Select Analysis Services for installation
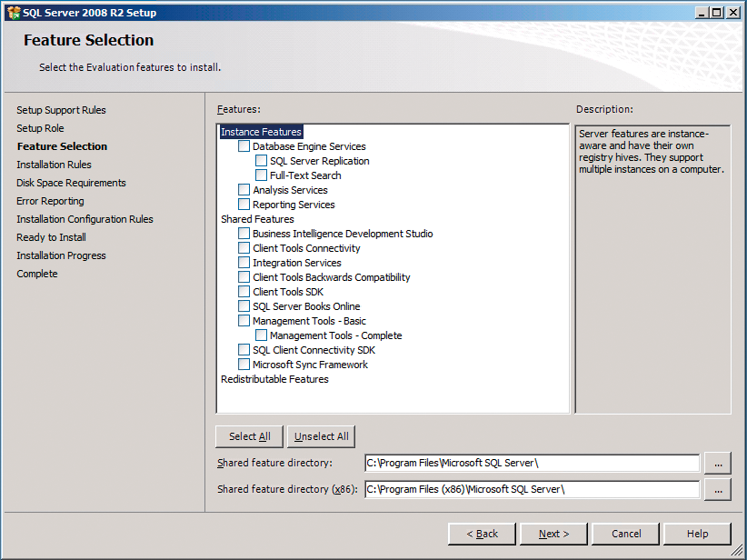747x560 pixels. (x=243, y=189)
